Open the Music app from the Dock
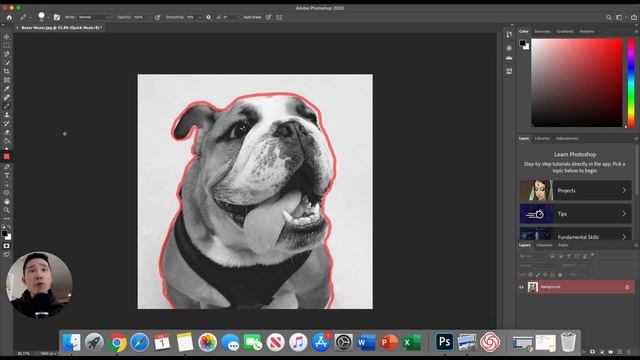Screen dimensions: 640x360 [x=298, y=342]
